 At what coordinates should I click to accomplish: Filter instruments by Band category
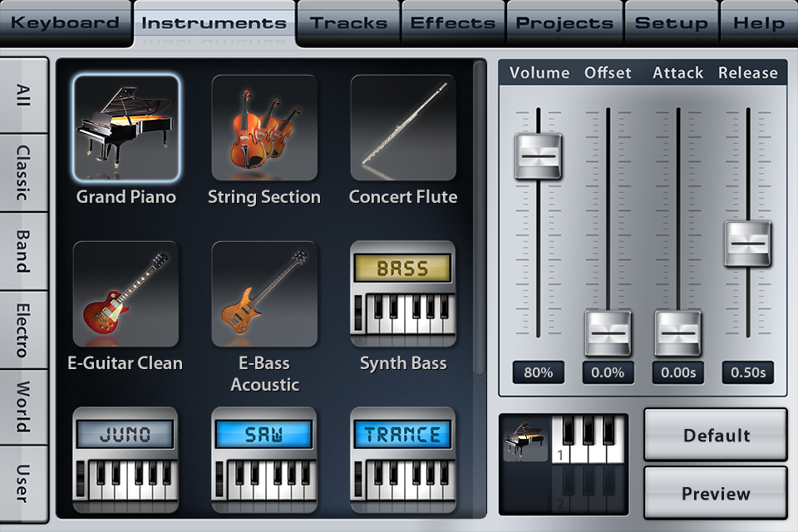click(23, 252)
